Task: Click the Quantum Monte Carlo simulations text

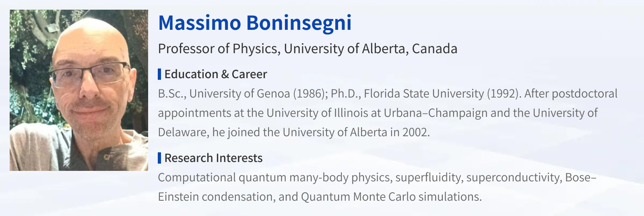Action: pyautogui.click(x=390, y=197)
